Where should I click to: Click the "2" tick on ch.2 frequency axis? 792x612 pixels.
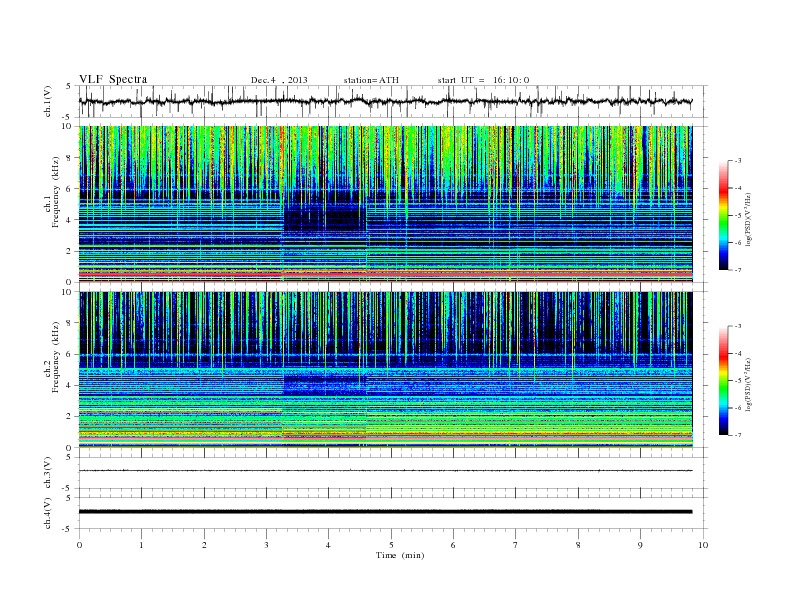(x=70, y=417)
